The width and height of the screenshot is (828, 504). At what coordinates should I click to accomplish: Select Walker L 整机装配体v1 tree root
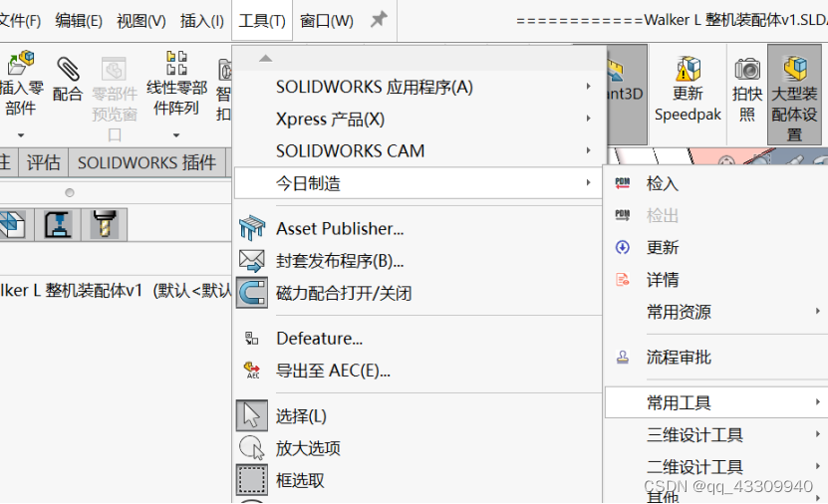click(x=116, y=290)
